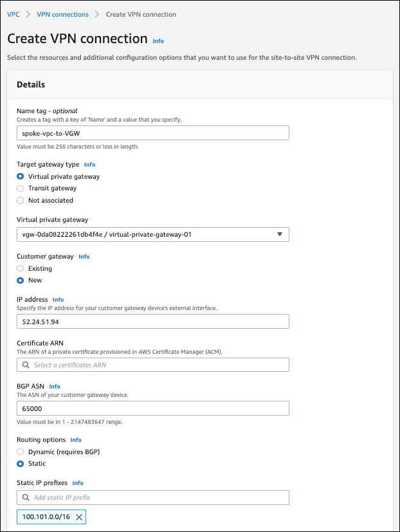Click the Name tag input field
This screenshot has height=532, width=400.
152,133
